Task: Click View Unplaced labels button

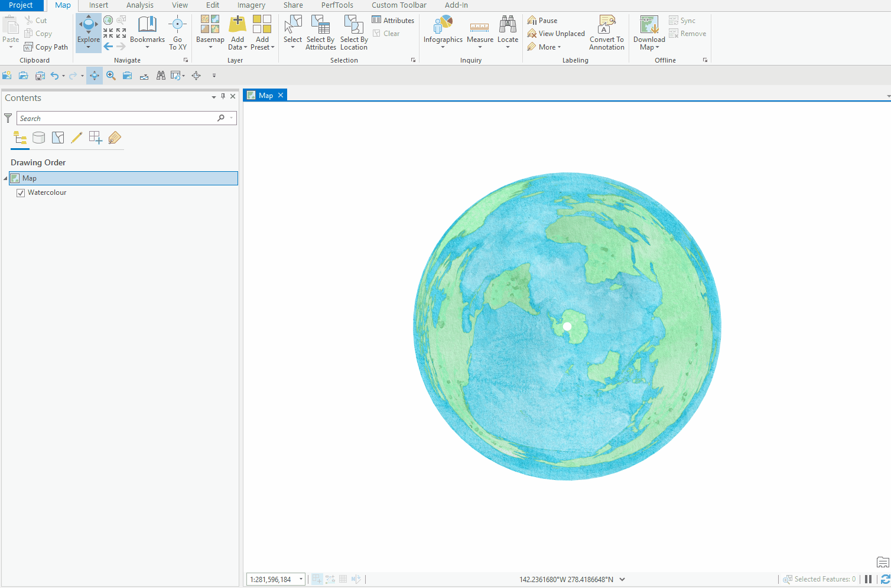Action: (556, 34)
